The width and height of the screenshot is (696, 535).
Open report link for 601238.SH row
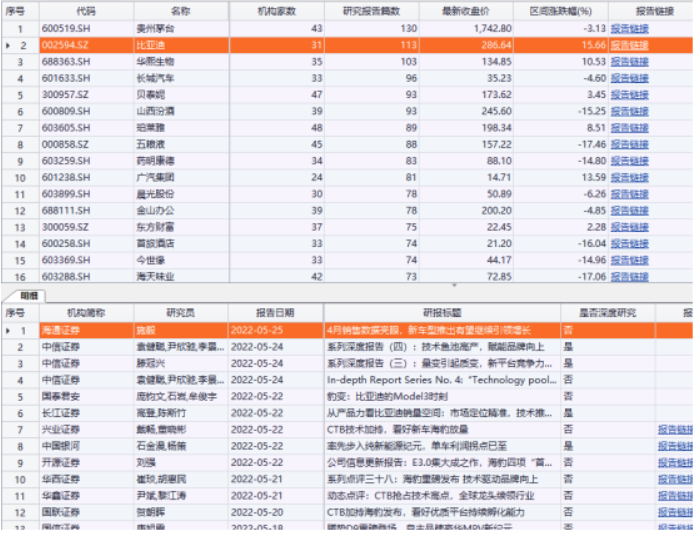[x=629, y=178]
